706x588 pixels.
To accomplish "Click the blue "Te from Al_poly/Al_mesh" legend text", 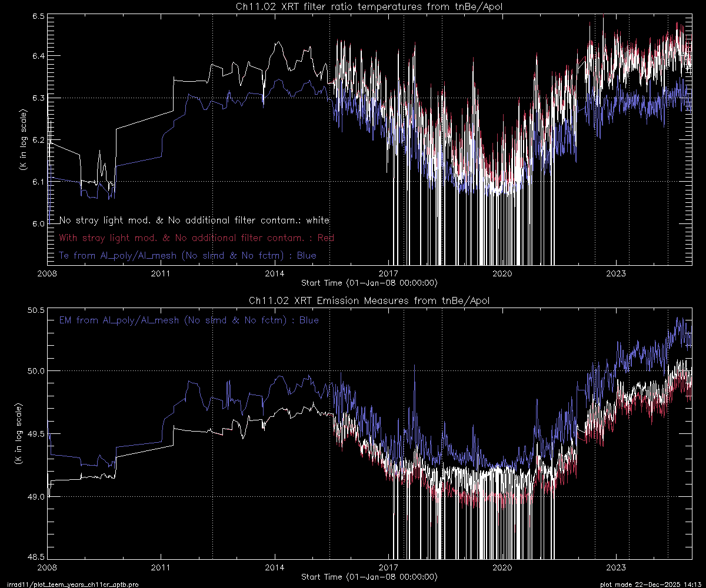I will [x=188, y=256].
